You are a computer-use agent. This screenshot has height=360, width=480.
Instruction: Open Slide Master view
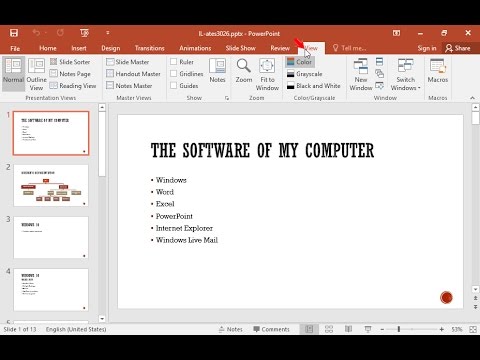(128, 62)
